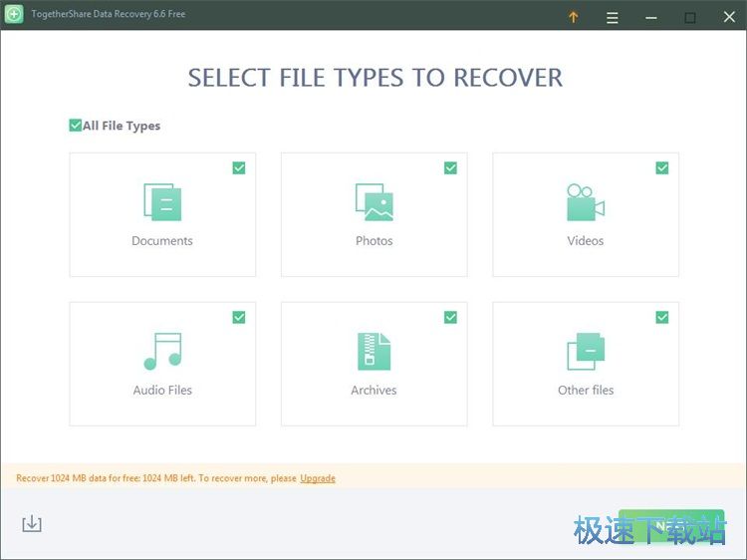Click the orange upgrade arrow icon
Viewport: 747px width, 560px height.
(573, 17)
